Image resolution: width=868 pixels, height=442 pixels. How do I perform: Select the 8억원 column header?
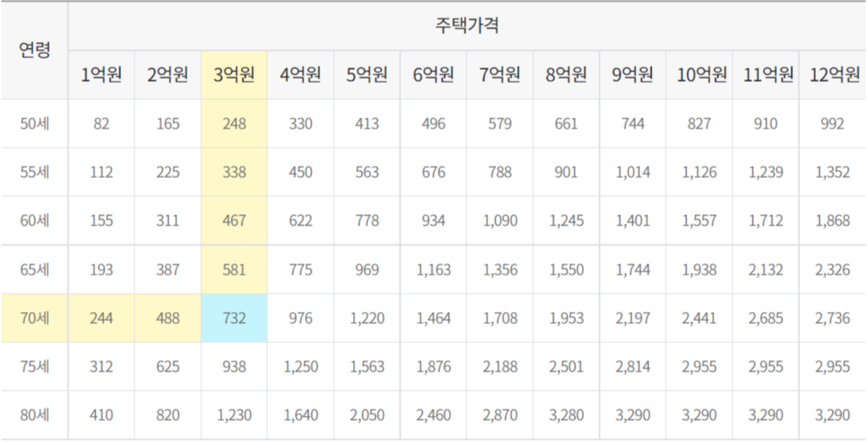(x=566, y=75)
